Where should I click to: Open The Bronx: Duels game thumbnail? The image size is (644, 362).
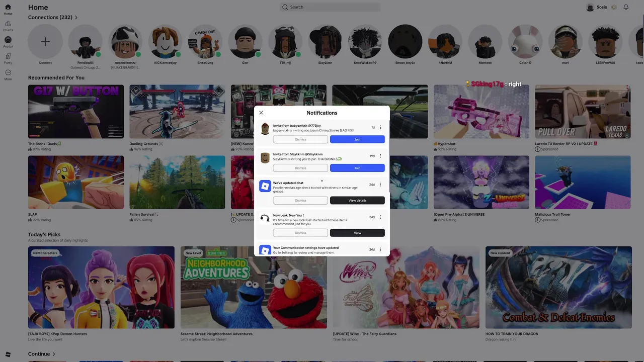(76, 112)
